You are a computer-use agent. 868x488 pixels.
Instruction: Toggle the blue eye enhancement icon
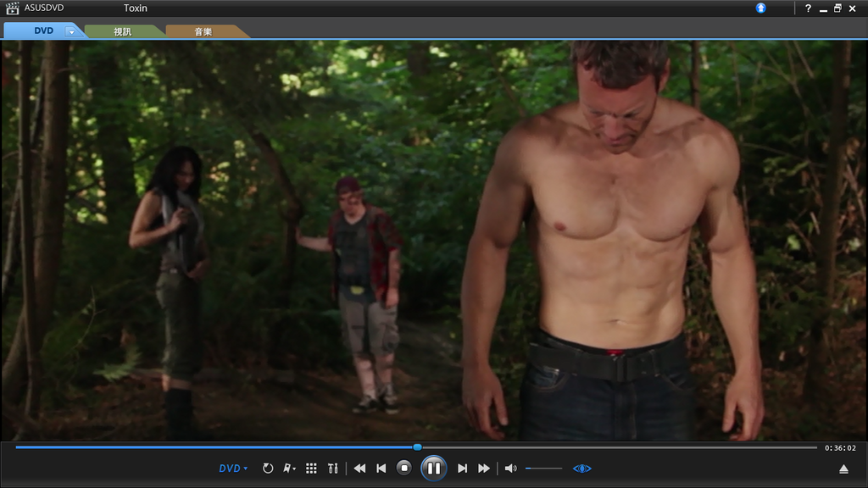pyautogui.click(x=581, y=469)
